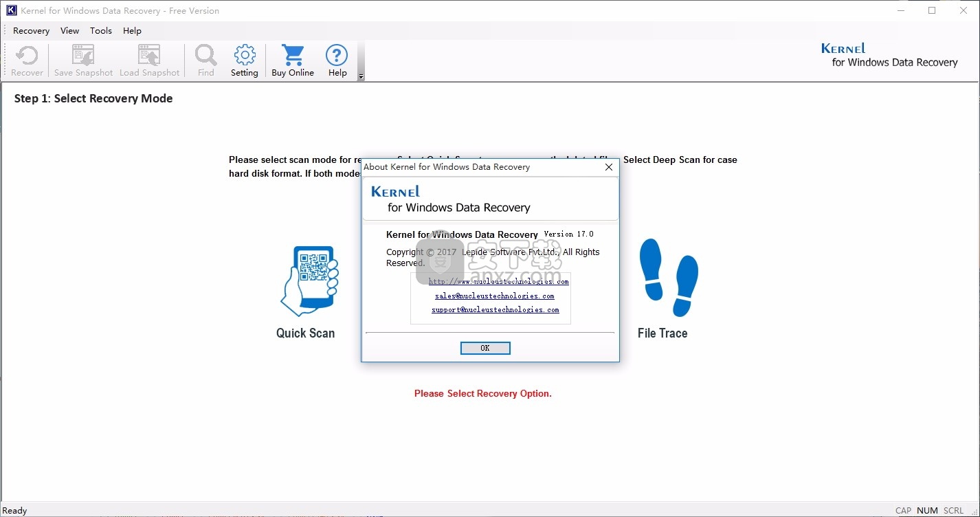This screenshot has height=517, width=980.
Task: Click the Version 17.0 text
Action: tap(568, 234)
